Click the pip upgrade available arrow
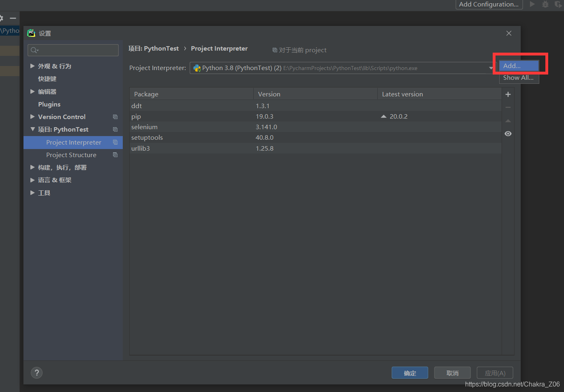The width and height of the screenshot is (564, 392). point(383,116)
